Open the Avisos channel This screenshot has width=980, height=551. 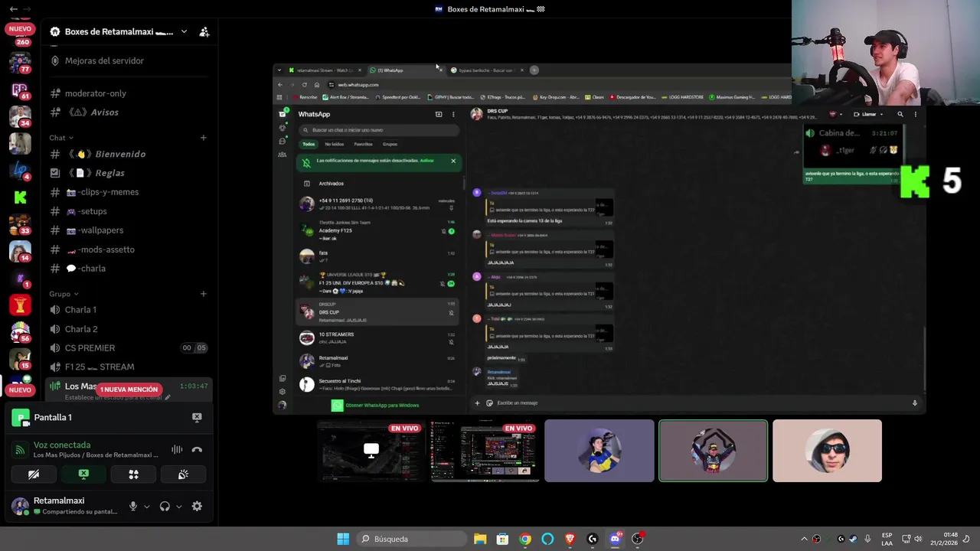pyautogui.click(x=128, y=112)
